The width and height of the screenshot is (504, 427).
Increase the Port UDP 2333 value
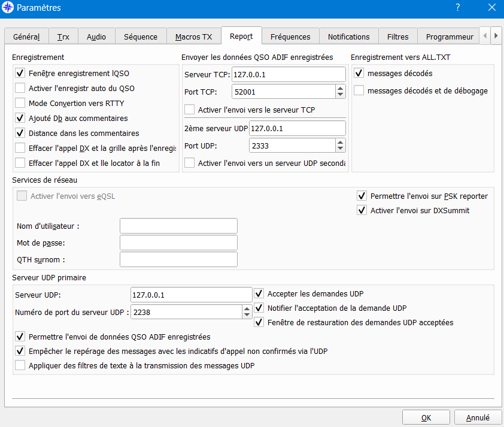point(340,143)
